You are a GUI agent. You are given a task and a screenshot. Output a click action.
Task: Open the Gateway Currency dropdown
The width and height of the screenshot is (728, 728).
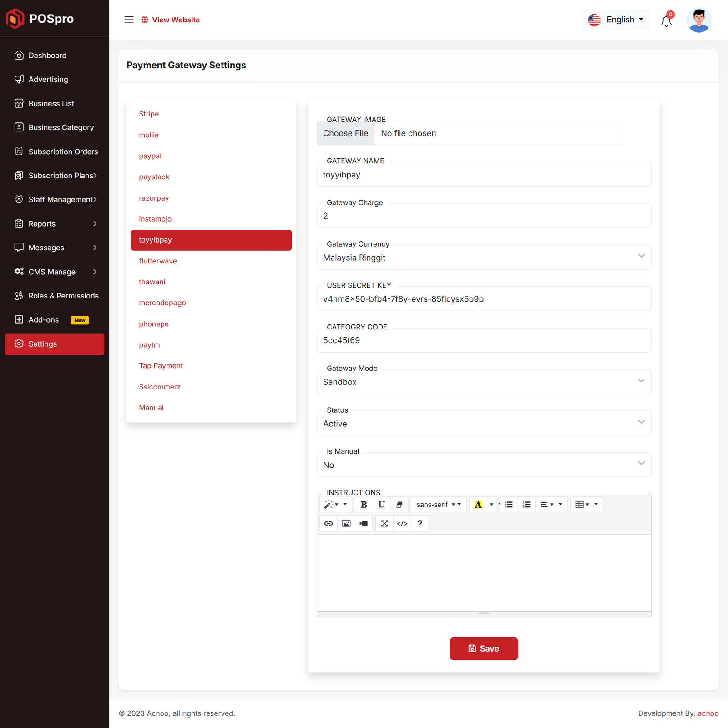[483, 258]
